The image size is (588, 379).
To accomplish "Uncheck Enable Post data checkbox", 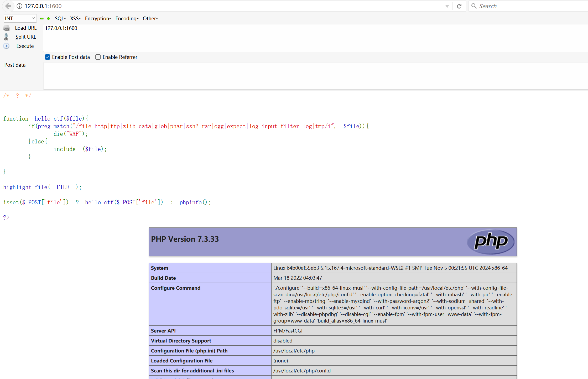I will click(48, 57).
